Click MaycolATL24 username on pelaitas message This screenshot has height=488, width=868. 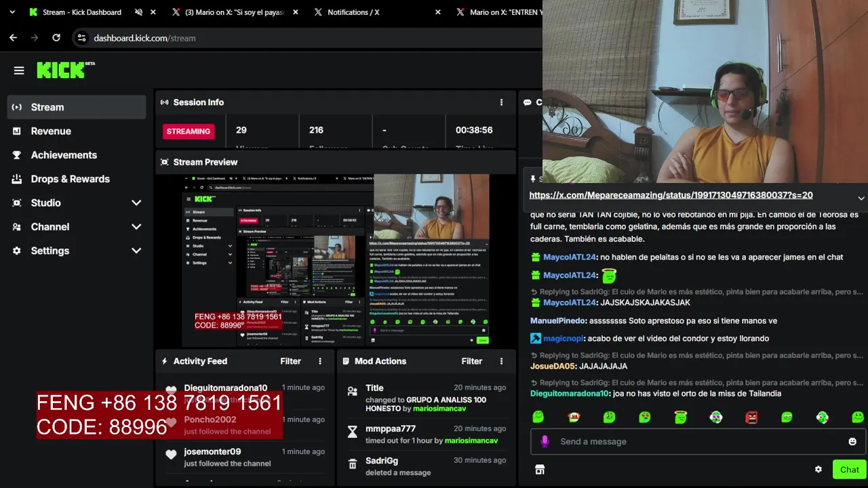(x=569, y=257)
